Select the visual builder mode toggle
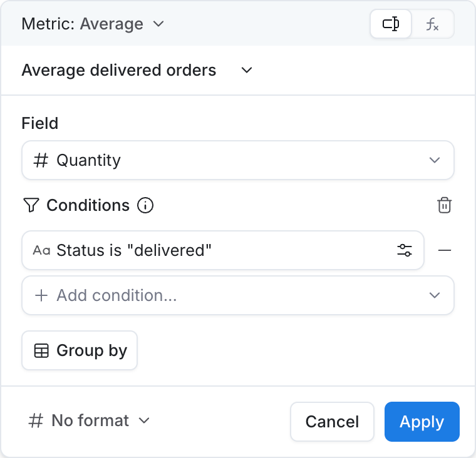Screen dimensions: 476x458 [x=391, y=24]
